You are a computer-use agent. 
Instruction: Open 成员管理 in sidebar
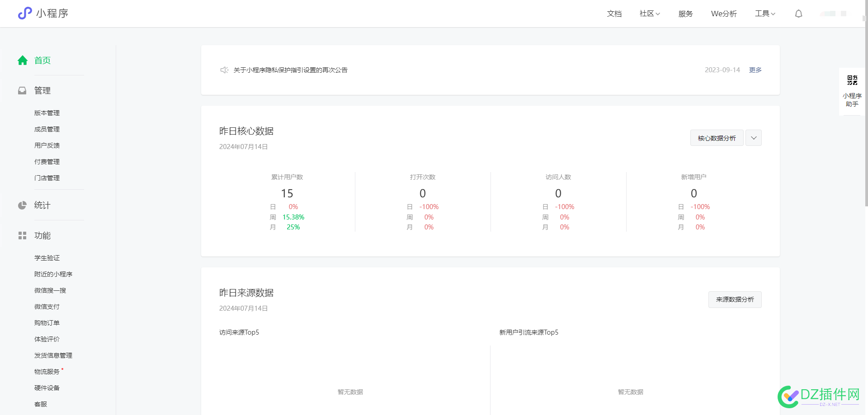[x=47, y=129]
